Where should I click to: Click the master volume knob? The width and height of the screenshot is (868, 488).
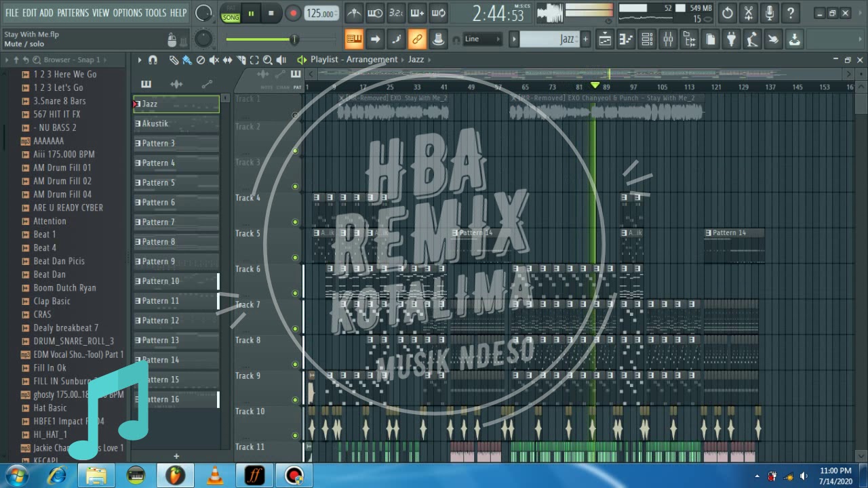tap(203, 13)
